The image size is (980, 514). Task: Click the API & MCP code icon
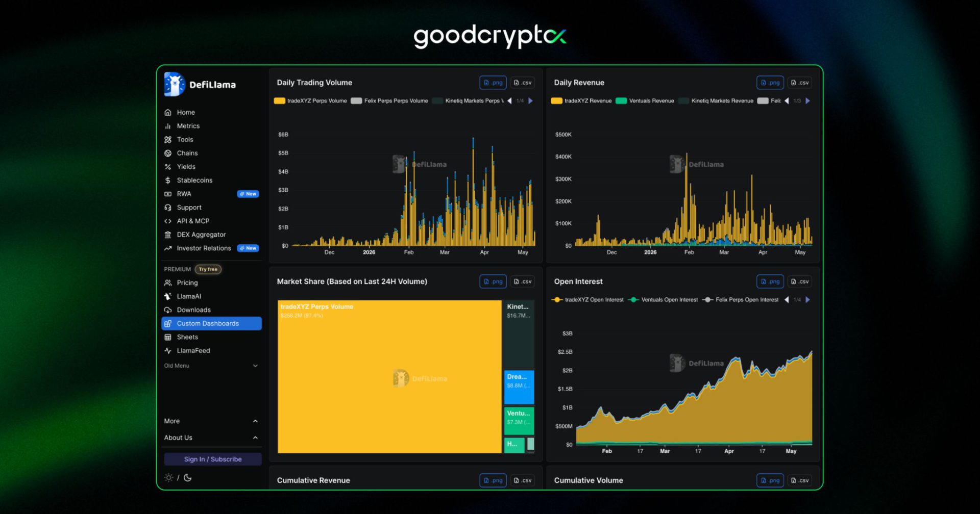(x=168, y=221)
